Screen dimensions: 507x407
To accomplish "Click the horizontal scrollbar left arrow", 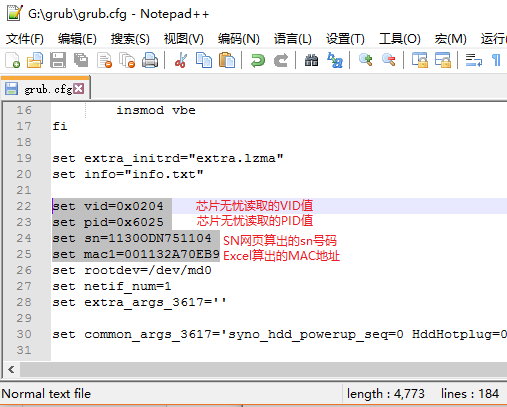I will [x=11, y=369].
